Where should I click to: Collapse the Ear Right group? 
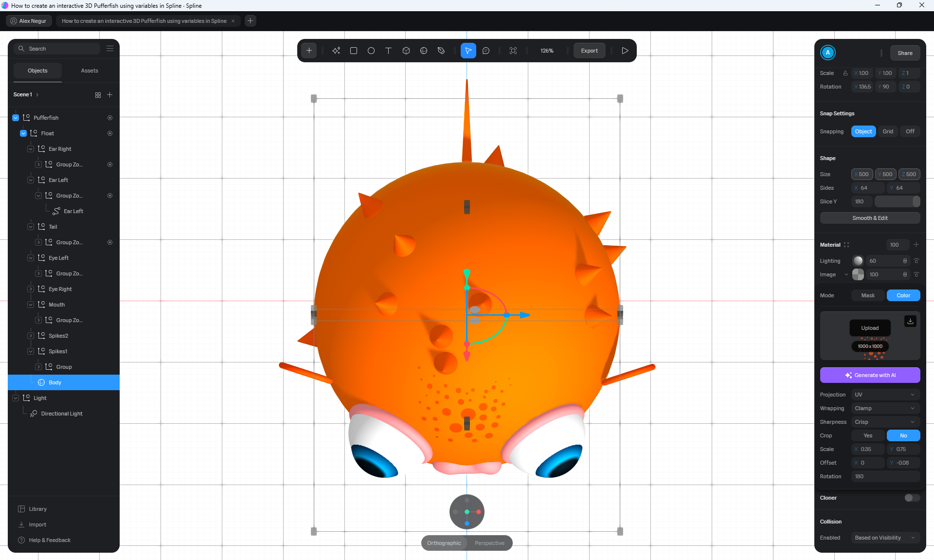[31, 149]
